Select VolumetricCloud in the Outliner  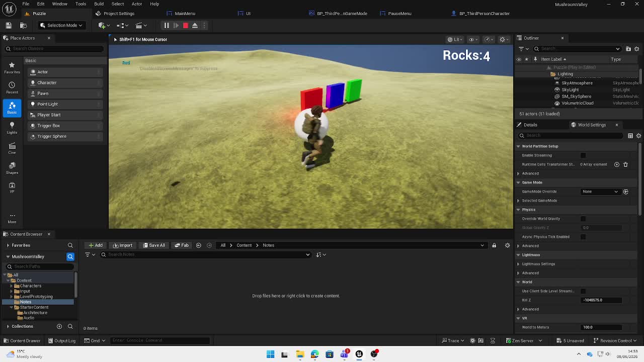pyautogui.click(x=577, y=103)
